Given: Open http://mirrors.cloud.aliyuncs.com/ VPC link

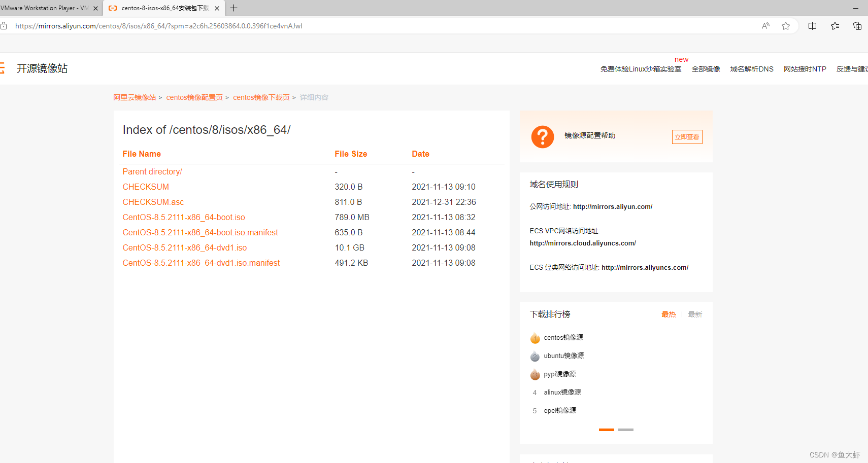Looking at the screenshot, I should [583, 243].
